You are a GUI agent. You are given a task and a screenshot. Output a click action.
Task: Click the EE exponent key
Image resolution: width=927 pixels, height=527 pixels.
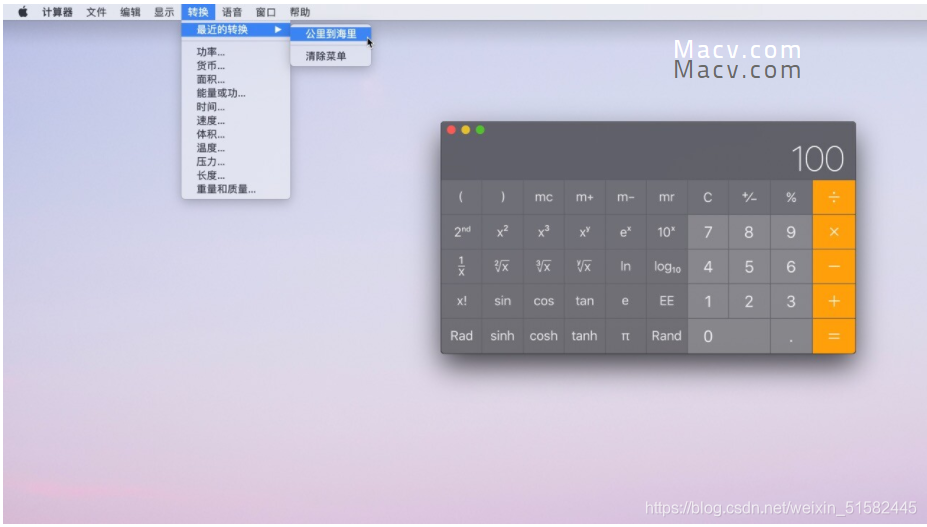[x=667, y=301]
